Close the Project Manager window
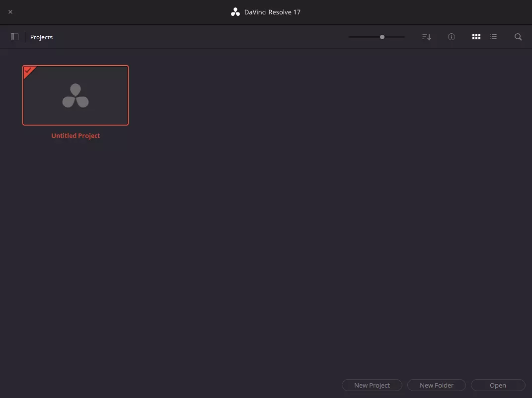The image size is (532, 398). pos(10,12)
